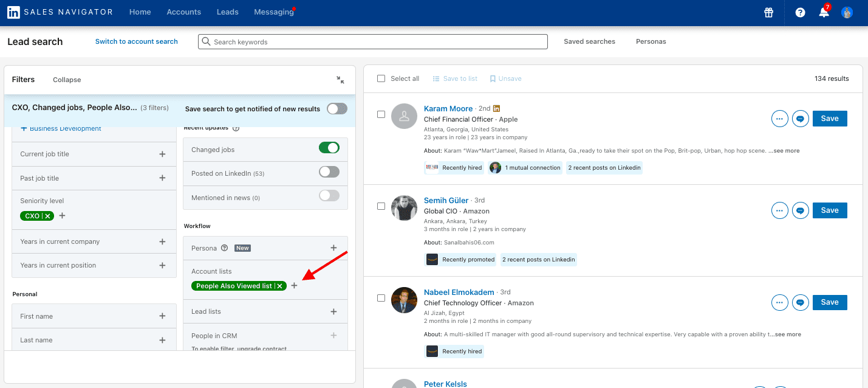Viewport: 868px width, 388px height.
Task: Select Semih Güler's checkbox
Action: tap(381, 206)
